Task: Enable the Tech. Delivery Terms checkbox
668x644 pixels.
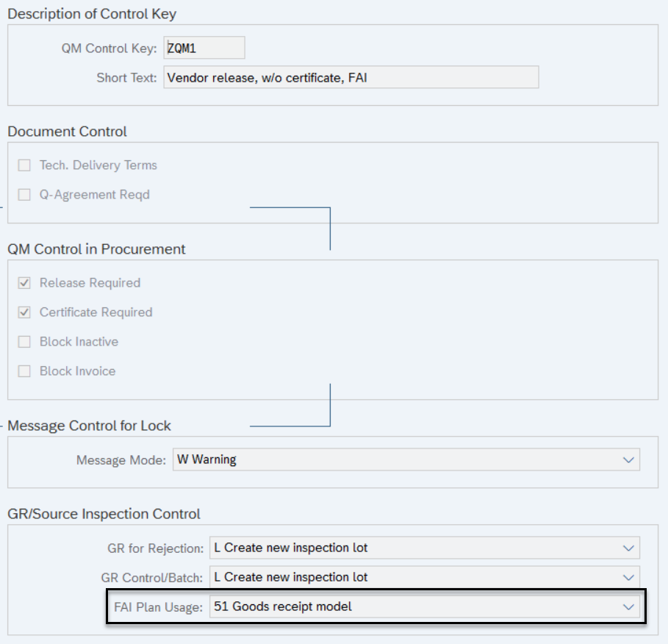Action: click(24, 165)
